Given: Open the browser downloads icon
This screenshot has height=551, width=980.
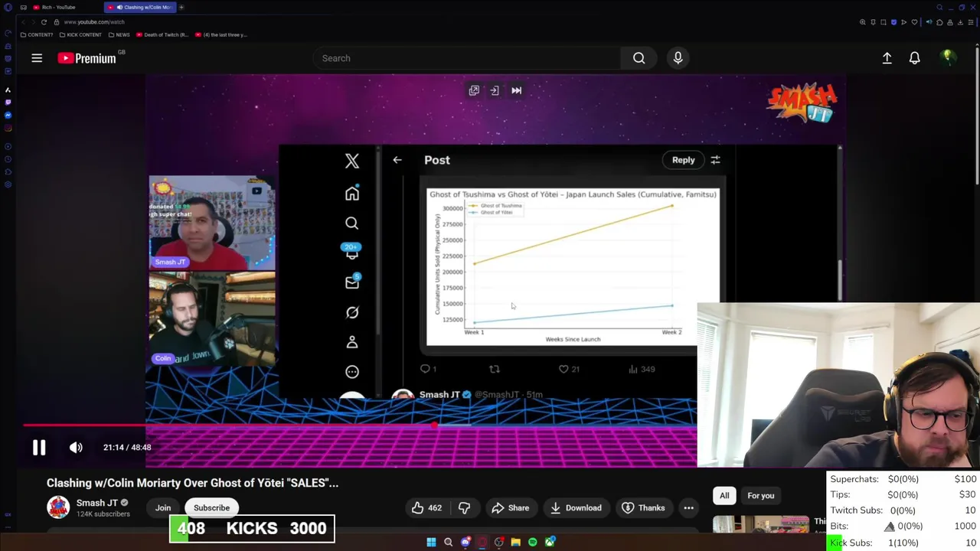Looking at the screenshot, I should click(x=960, y=22).
